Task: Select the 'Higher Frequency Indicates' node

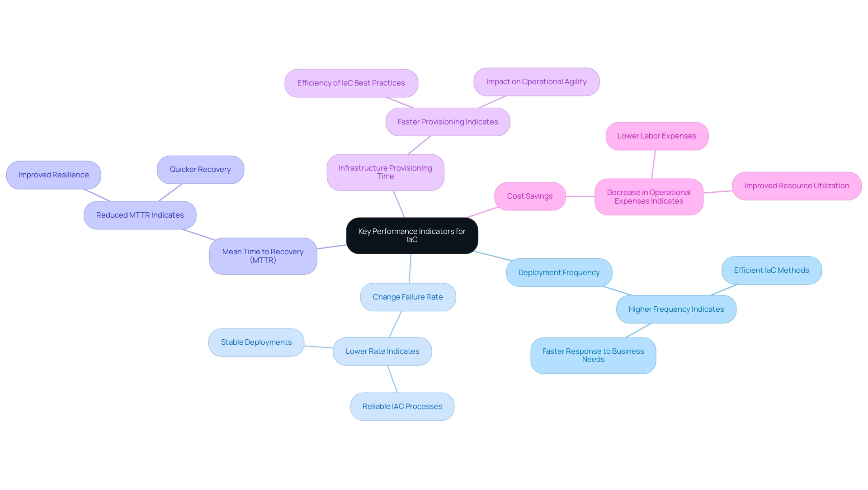Action: (x=676, y=309)
